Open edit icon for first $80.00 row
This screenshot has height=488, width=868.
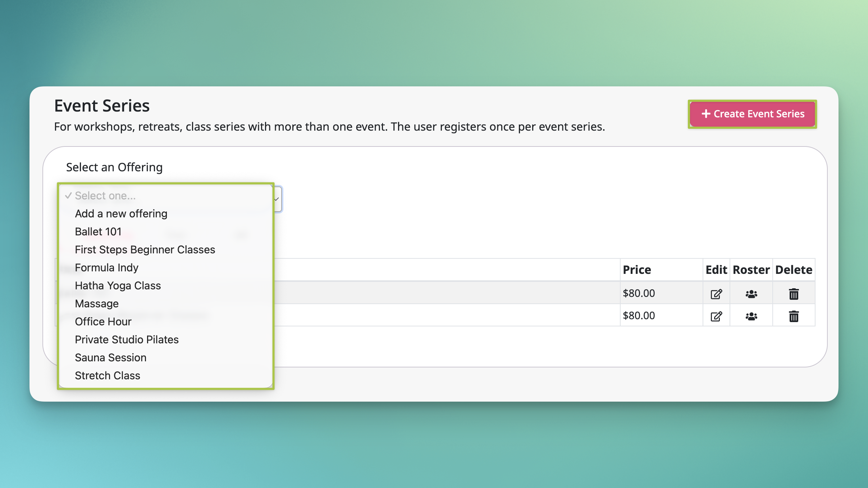[716, 294]
